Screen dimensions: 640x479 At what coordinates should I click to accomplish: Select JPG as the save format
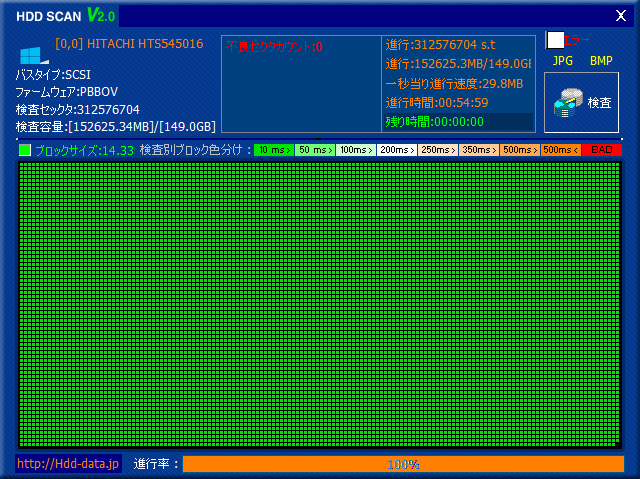[563, 61]
